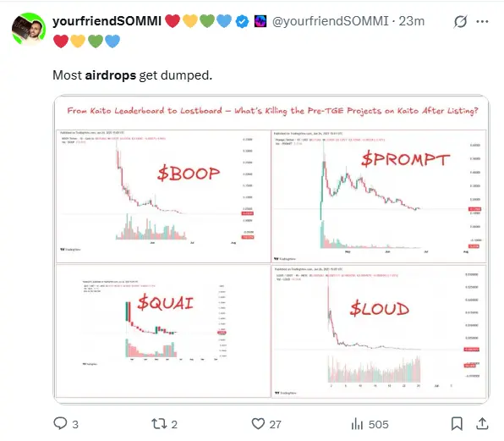The width and height of the screenshot is (504, 441).
Task: Open the reply comment icon
Action: tap(60, 423)
